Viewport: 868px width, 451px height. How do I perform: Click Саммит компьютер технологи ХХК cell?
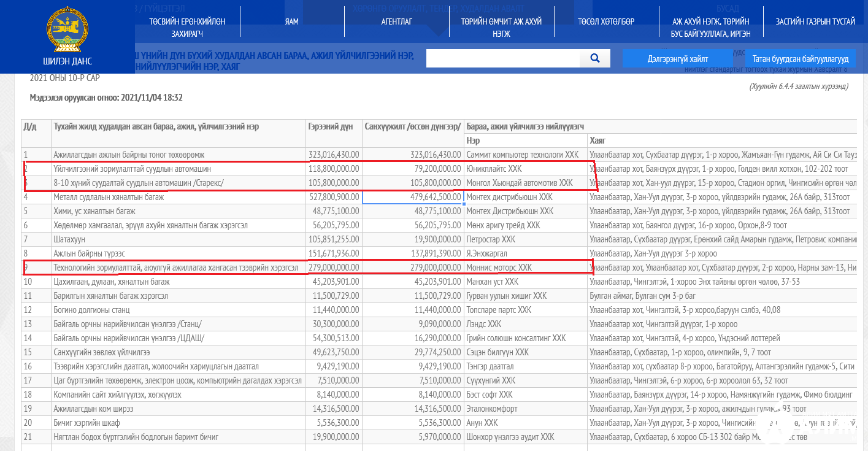point(525,155)
